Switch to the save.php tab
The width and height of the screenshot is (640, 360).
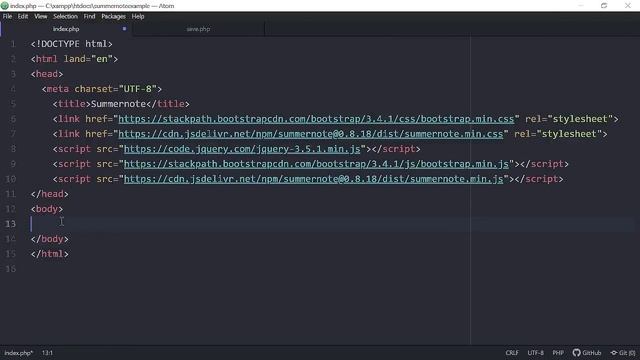[x=198, y=29]
